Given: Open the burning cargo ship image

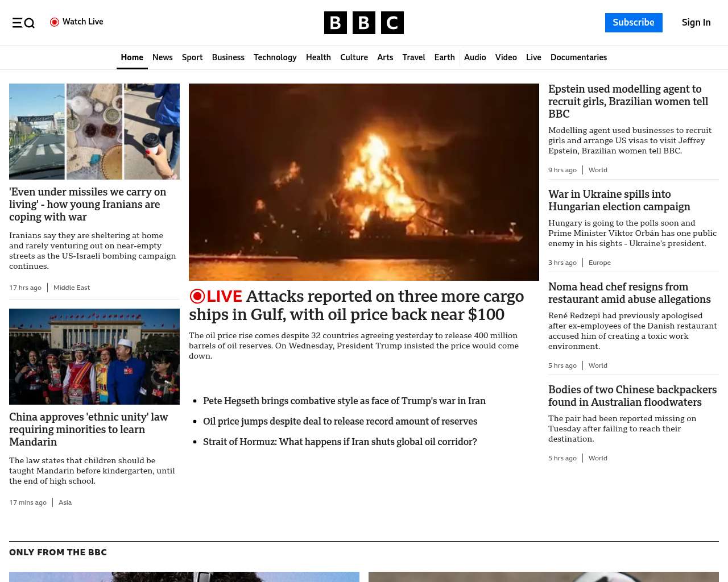Looking at the screenshot, I should tap(364, 182).
